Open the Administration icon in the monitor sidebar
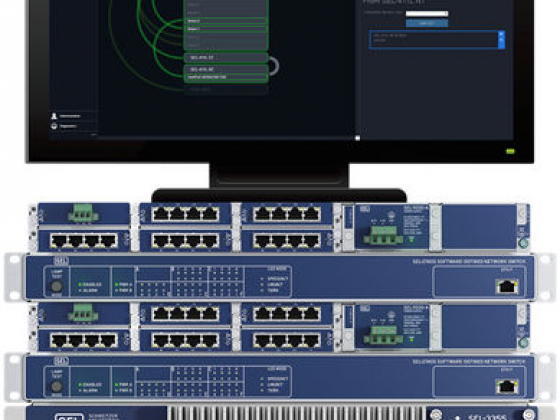 (x=54, y=116)
